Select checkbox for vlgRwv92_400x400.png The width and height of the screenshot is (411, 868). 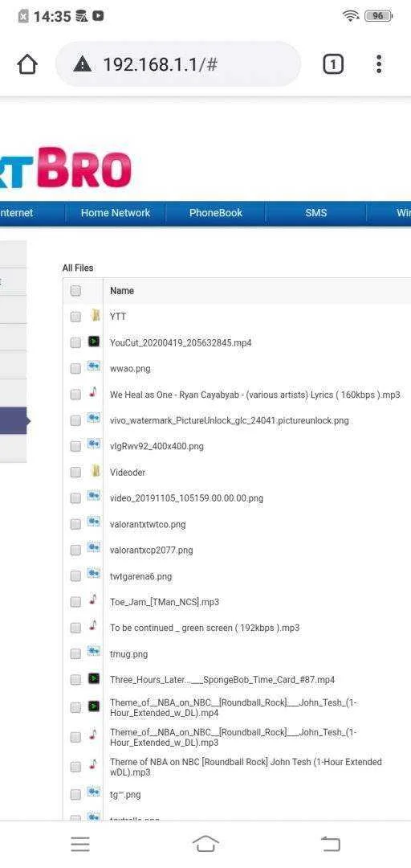(75, 446)
